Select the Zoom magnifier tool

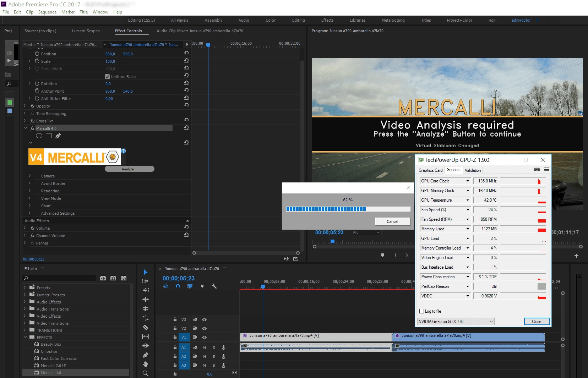point(146,373)
